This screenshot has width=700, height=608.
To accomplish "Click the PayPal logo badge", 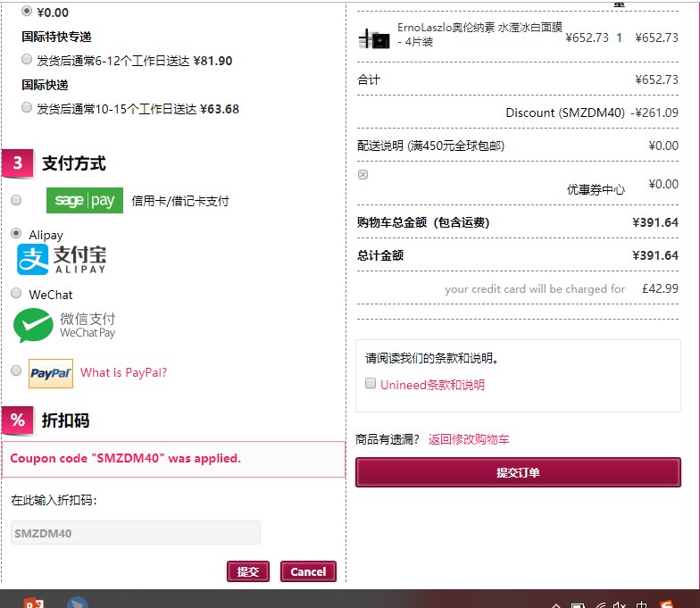I will pyautogui.click(x=51, y=373).
